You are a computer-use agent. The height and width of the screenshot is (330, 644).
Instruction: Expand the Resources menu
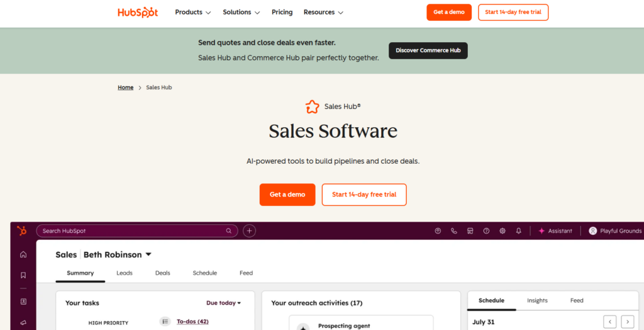coord(323,13)
